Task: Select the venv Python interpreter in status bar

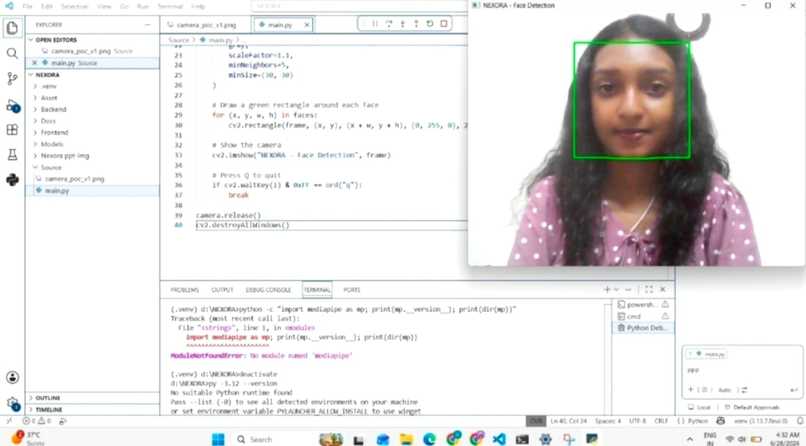Action: [x=761, y=421]
